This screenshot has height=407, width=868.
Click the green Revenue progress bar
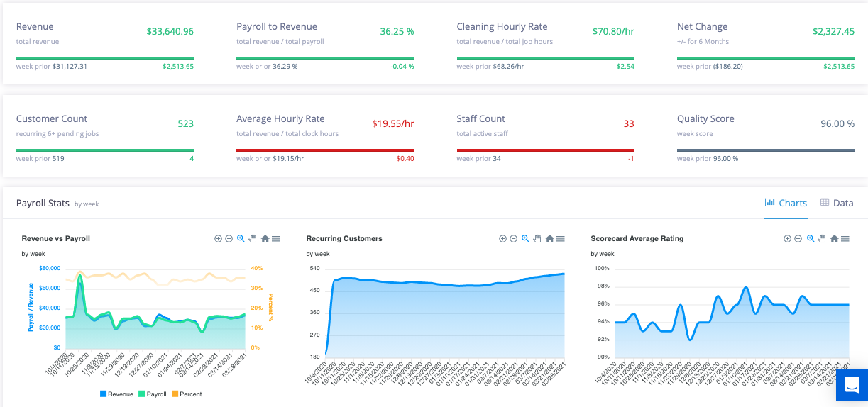[x=105, y=58]
